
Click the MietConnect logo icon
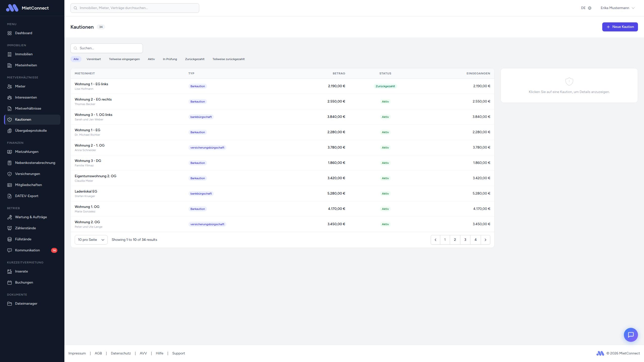(x=12, y=8)
